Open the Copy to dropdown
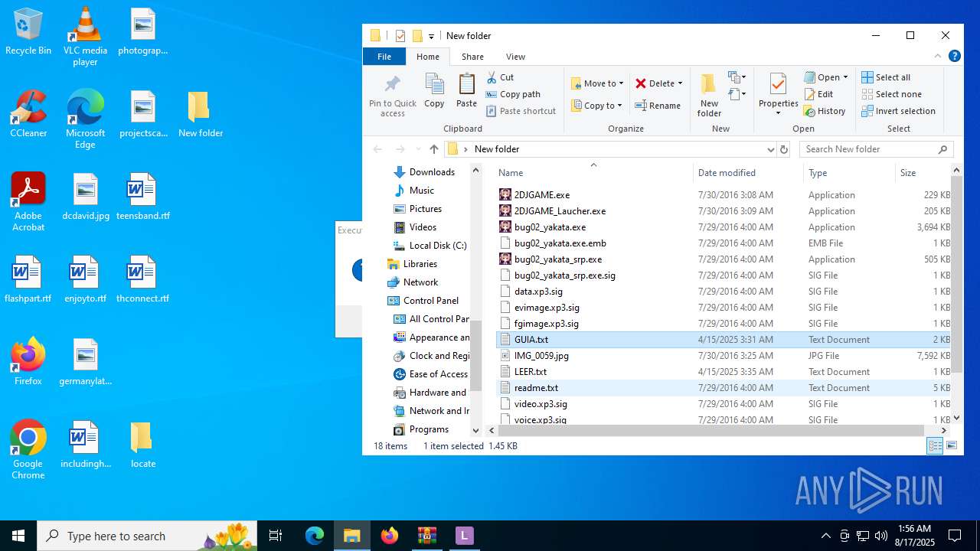 (597, 106)
